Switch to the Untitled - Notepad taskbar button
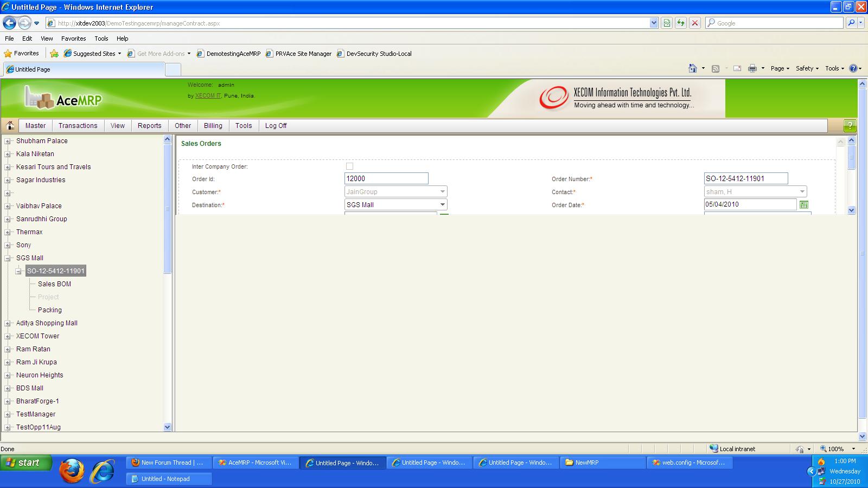868x488 pixels. point(169,479)
